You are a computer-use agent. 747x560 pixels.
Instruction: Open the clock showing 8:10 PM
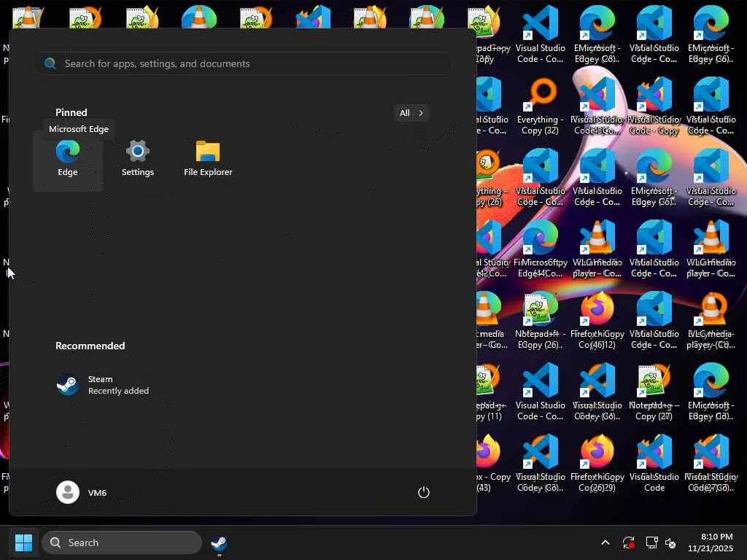click(710, 542)
